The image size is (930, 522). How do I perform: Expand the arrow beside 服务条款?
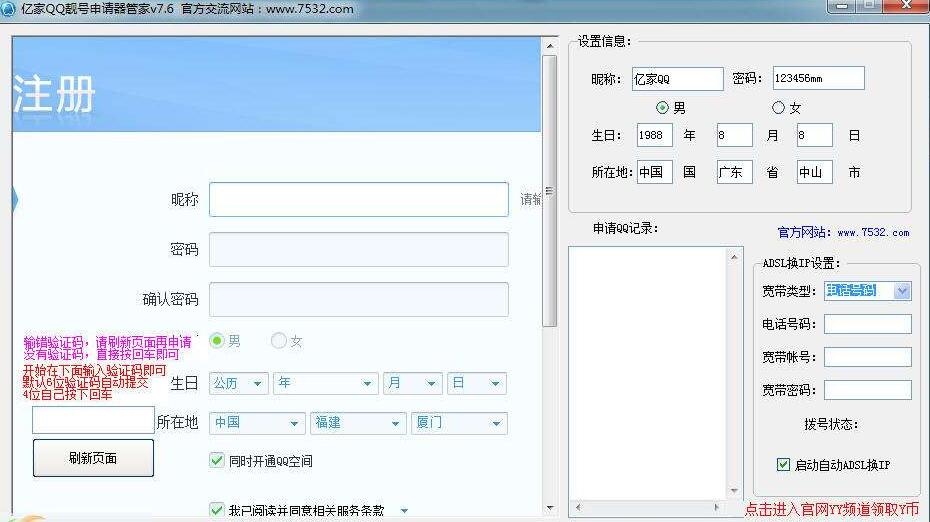tap(404, 511)
